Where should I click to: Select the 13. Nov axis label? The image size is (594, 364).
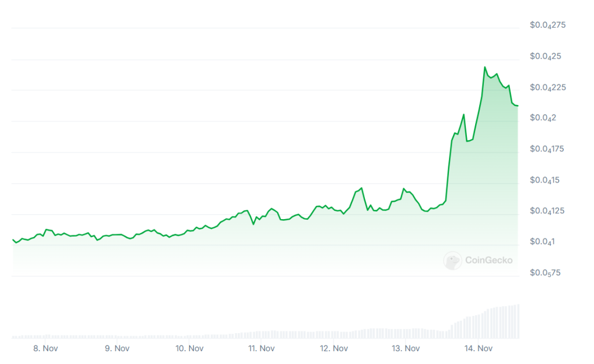(x=405, y=348)
